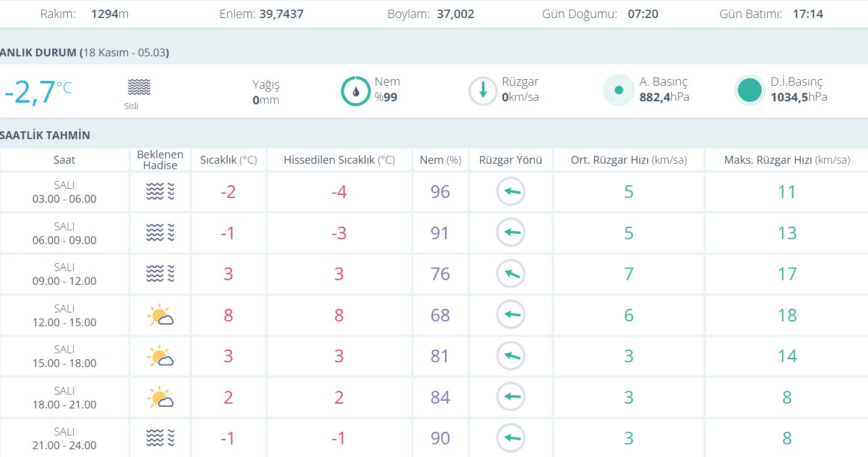Click partly sunny icon for 18.00 - 21.00

[160, 398]
